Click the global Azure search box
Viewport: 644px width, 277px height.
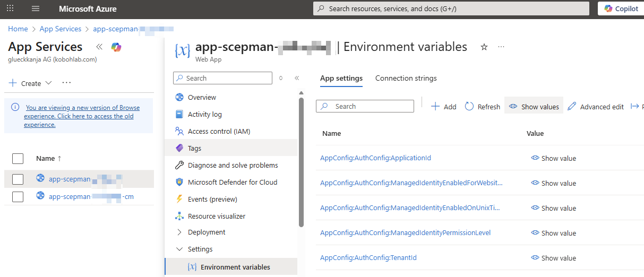coord(451,8)
